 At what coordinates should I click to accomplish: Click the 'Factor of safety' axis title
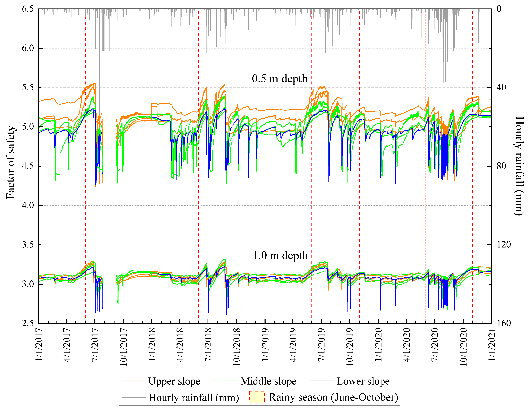coord(11,162)
